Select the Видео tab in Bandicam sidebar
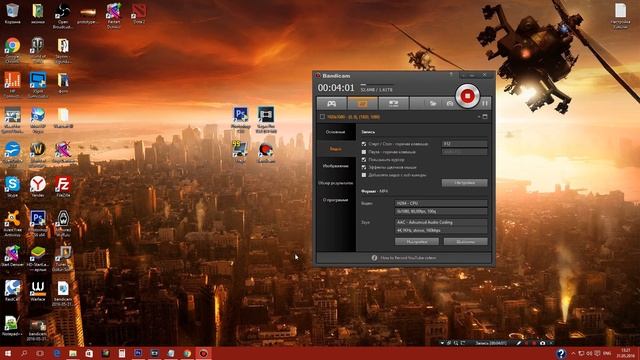 click(x=336, y=149)
